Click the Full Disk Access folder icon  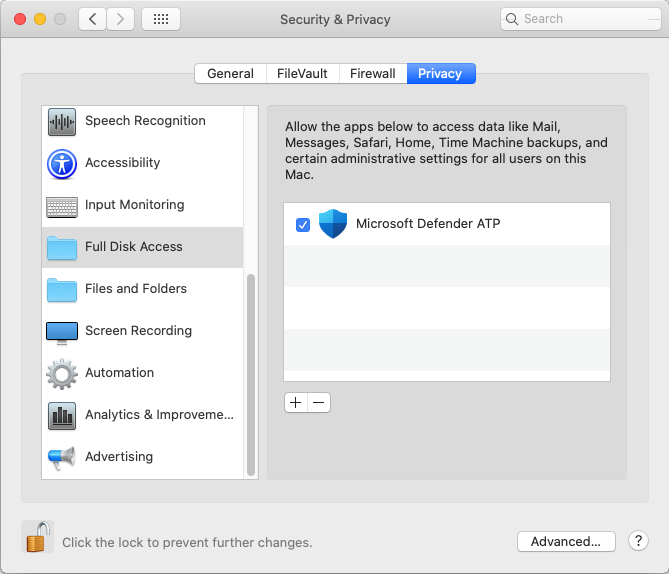pyautogui.click(x=62, y=248)
